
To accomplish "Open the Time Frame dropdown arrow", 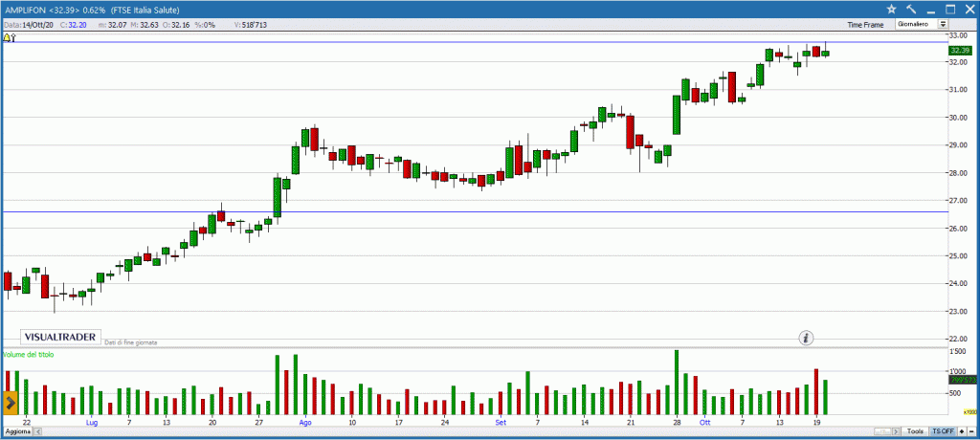I will point(943,24).
